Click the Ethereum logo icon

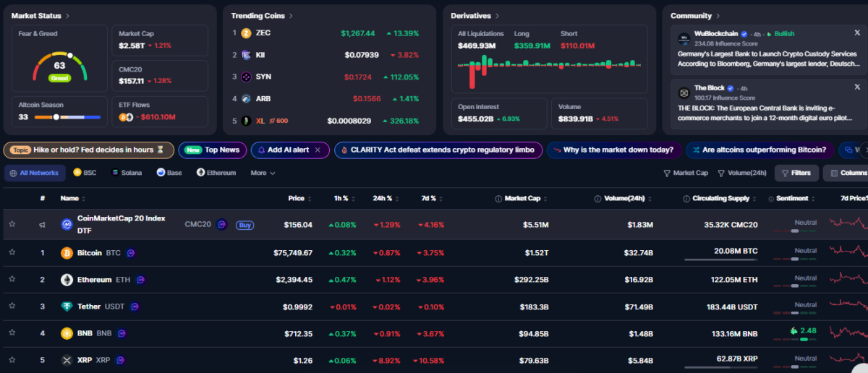coord(67,280)
